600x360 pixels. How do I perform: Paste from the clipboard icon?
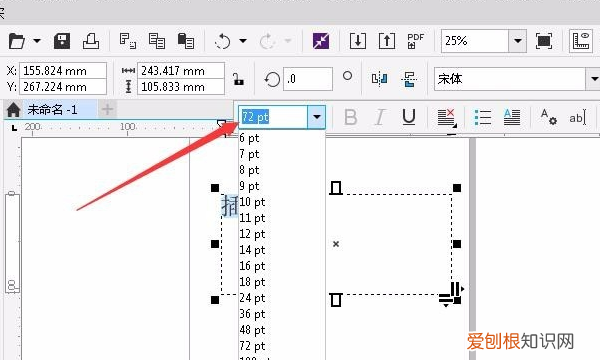point(186,41)
